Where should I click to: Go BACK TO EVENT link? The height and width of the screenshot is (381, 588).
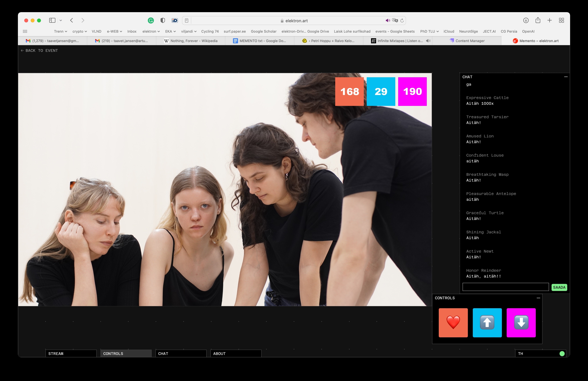[x=39, y=50]
